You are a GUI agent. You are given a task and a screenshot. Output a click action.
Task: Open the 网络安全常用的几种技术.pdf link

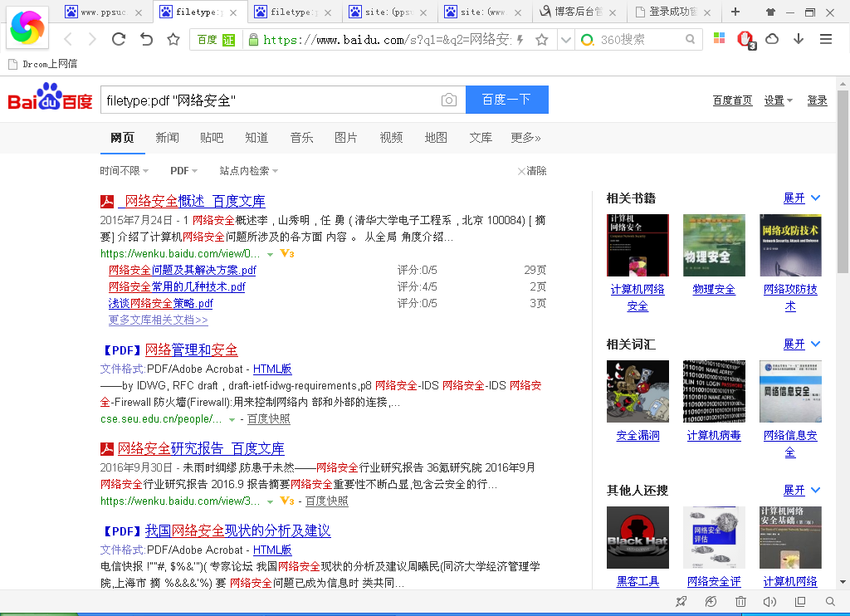[177, 286]
